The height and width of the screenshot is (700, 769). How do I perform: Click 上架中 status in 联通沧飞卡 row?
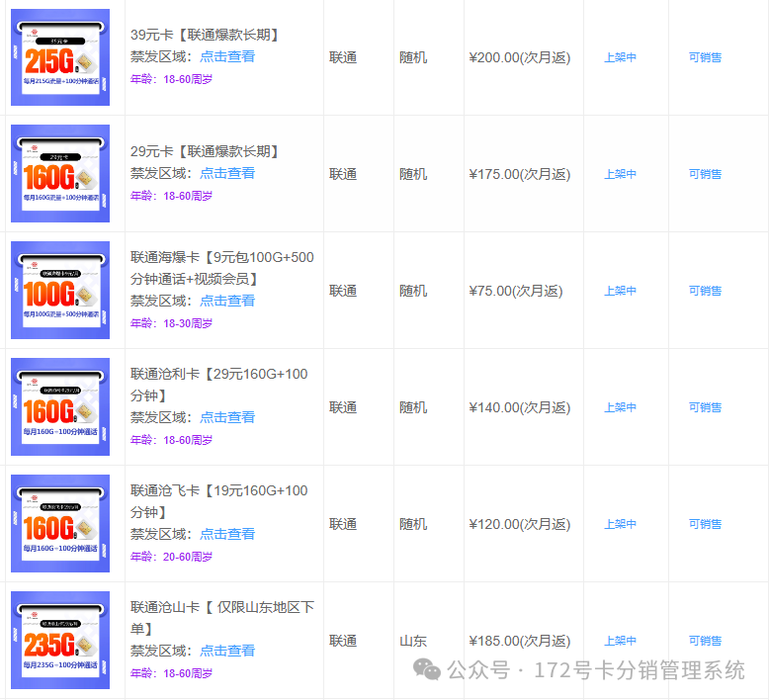coord(620,524)
